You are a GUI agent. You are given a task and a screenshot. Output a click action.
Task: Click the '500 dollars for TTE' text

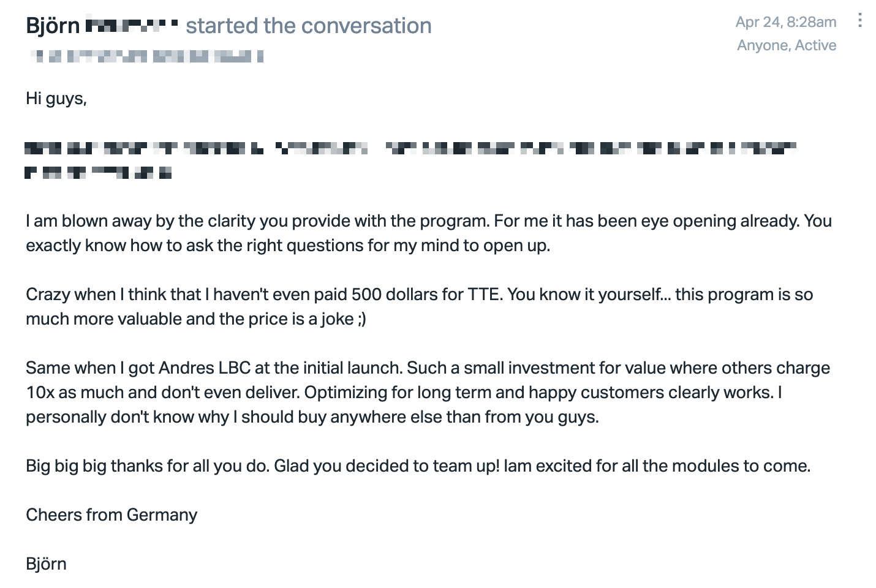pos(426,295)
